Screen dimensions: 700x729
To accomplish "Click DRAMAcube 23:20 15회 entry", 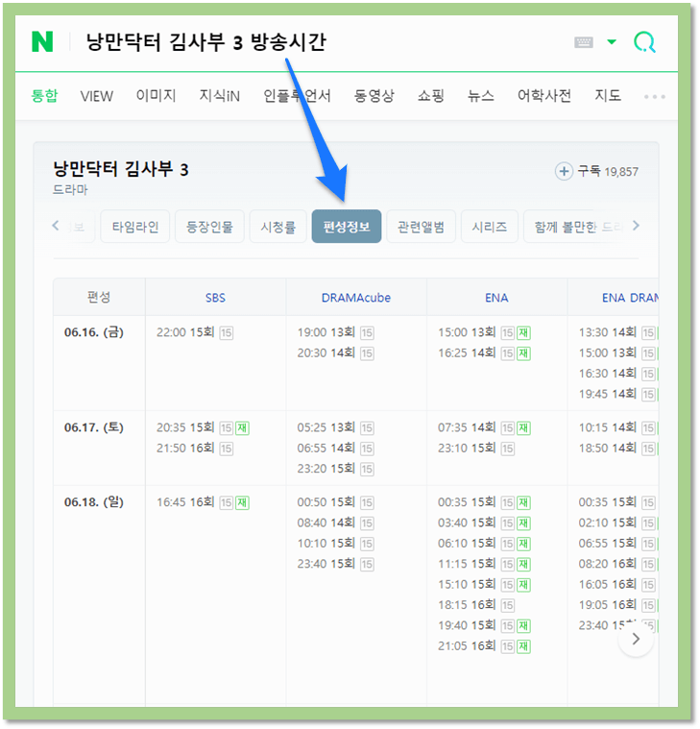I will [335, 469].
